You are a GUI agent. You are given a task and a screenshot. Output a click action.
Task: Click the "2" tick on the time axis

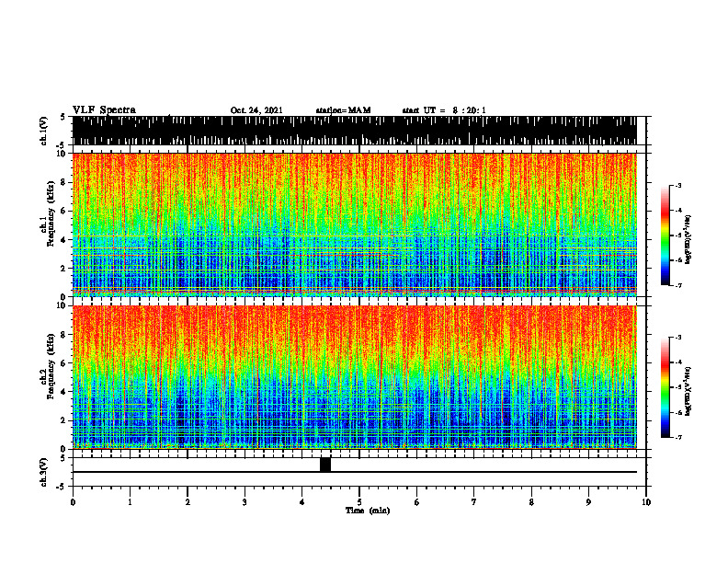(x=188, y=502)
